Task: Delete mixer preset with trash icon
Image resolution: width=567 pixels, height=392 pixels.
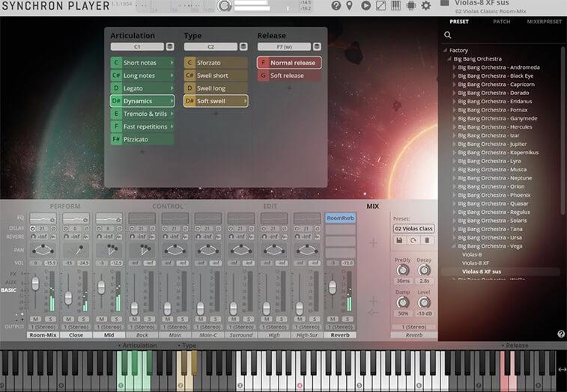Action: [x=427, y=240]
